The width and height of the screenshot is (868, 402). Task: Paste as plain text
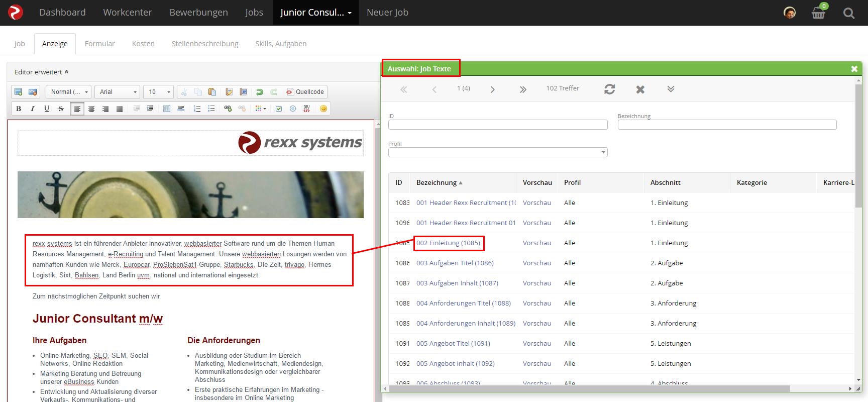point(229,92)
